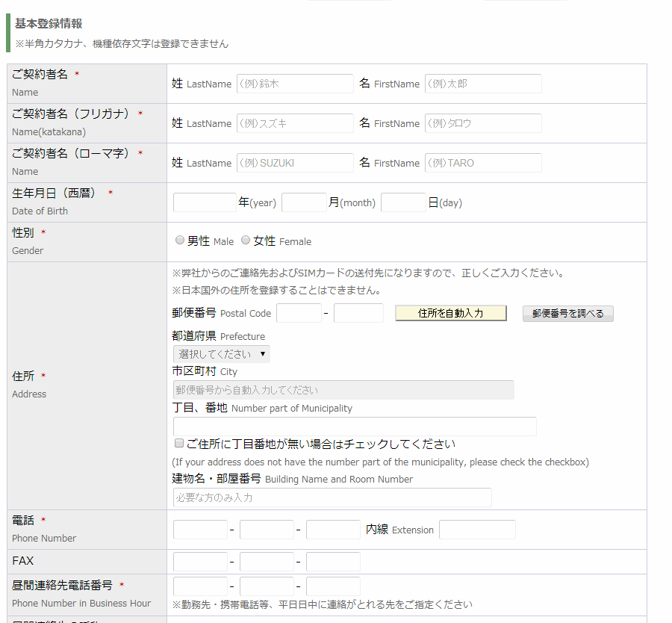Click the Building Name and Room Number field
Screen dimensions: 672x623
tap(332, 498)
